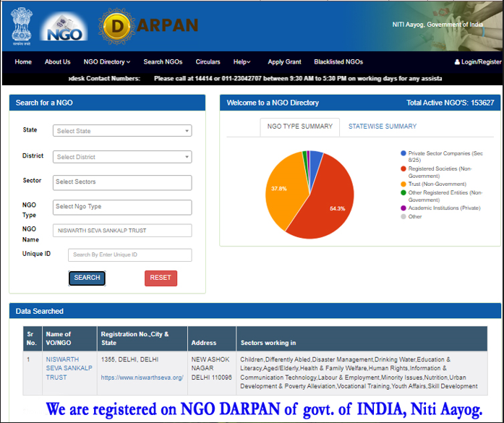Click the Select Ngo Type field

[x=122, y=208]
